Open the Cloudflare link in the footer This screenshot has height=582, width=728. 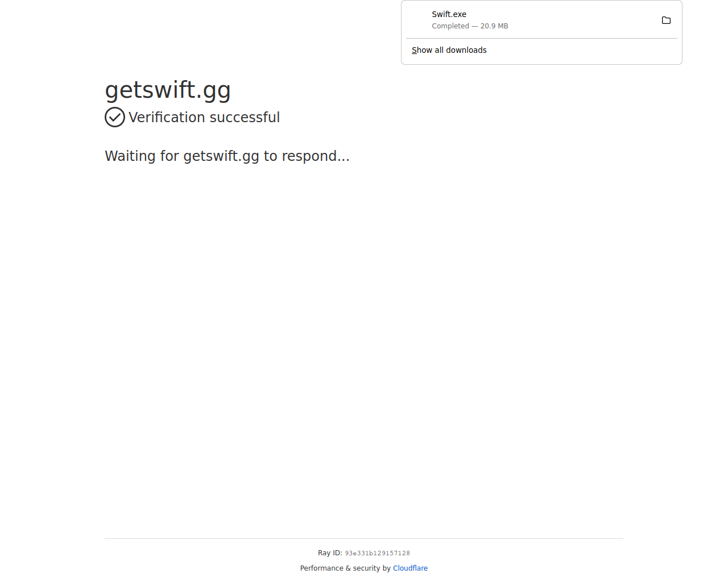point(410,568)
